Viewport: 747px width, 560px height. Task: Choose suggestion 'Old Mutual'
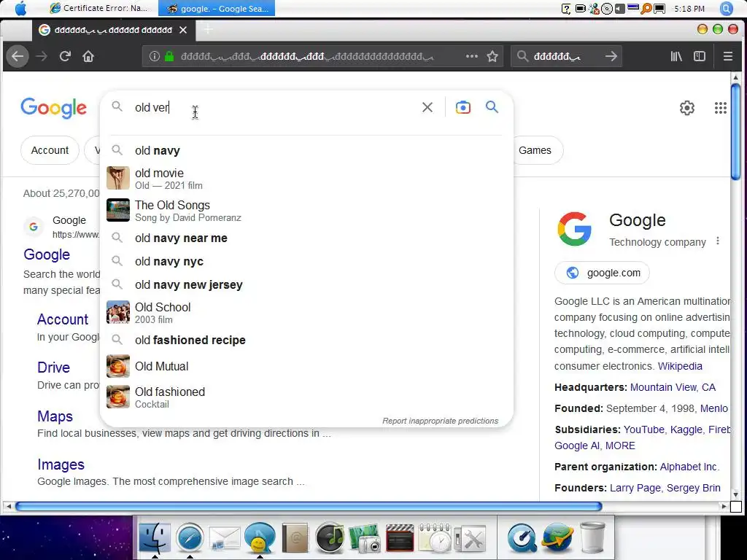306,366
